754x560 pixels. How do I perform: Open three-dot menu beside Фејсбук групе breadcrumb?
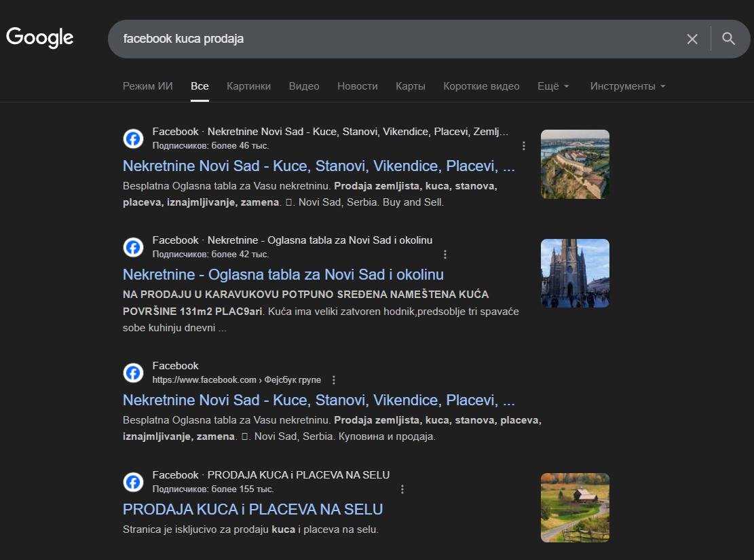(334, 380)
